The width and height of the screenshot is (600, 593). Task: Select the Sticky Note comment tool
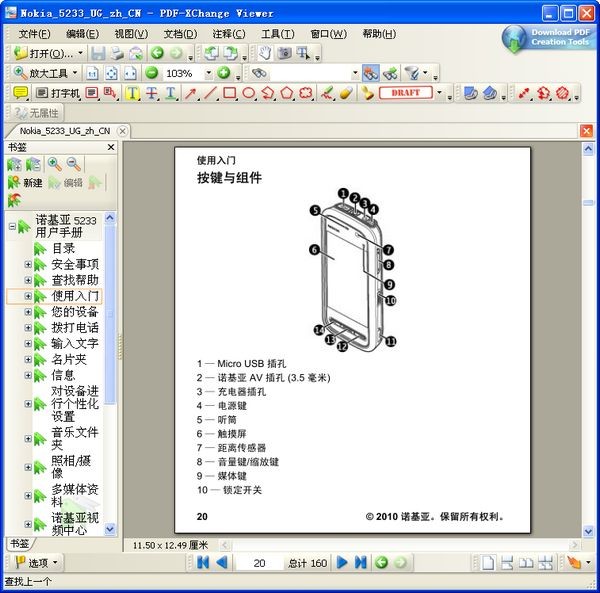point(20,93)
